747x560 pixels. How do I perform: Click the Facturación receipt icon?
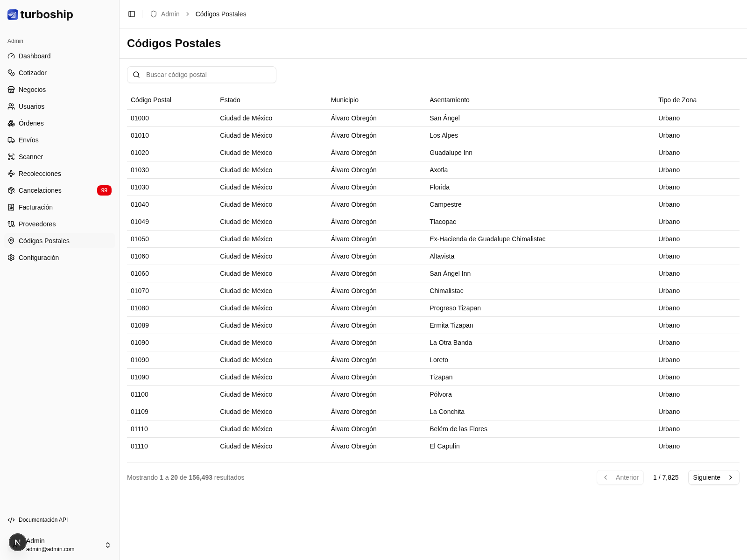(x=11, y=207)
